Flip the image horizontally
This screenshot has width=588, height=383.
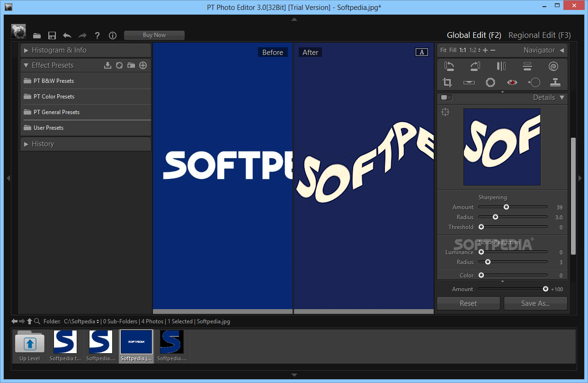501,66
